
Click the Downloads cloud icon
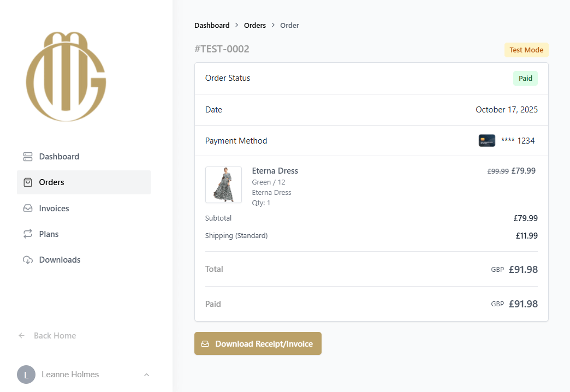(x=28, y=260)
